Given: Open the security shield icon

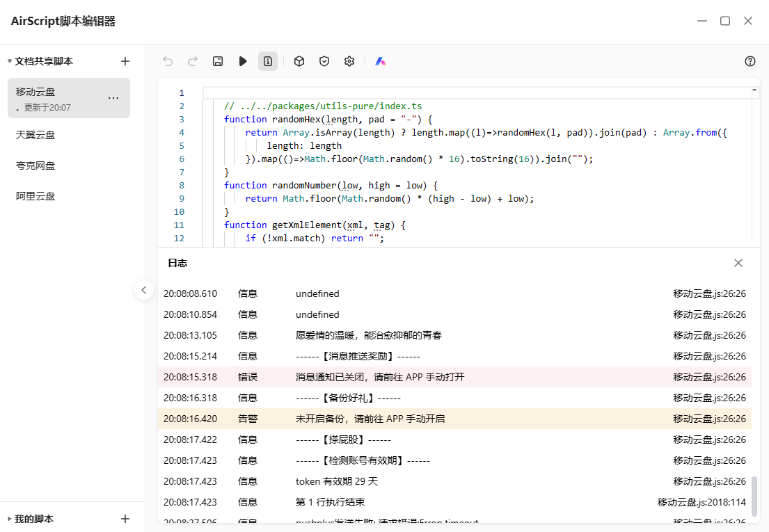Looking at the screenshot, I should coord(324,61).
